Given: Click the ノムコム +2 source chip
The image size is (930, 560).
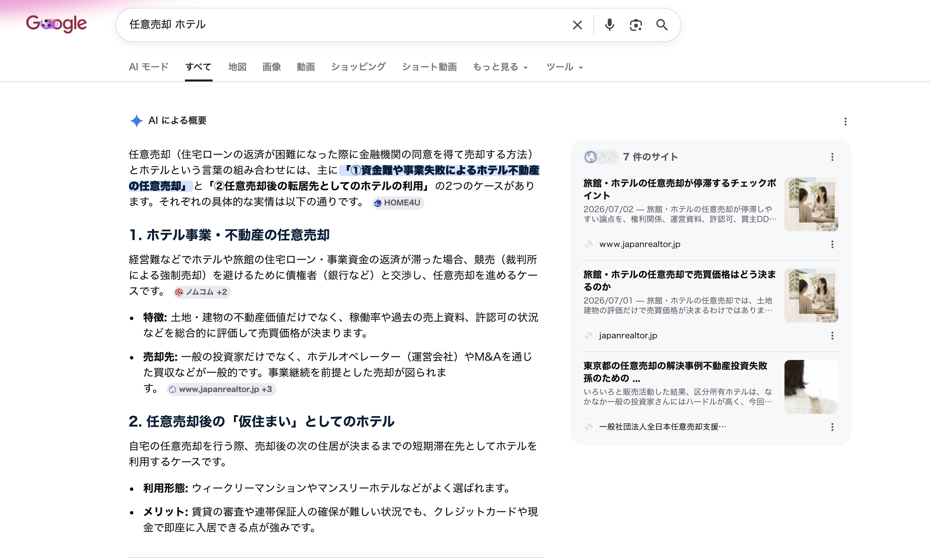Looking at the screenshot, I should [x=202, y=292].
